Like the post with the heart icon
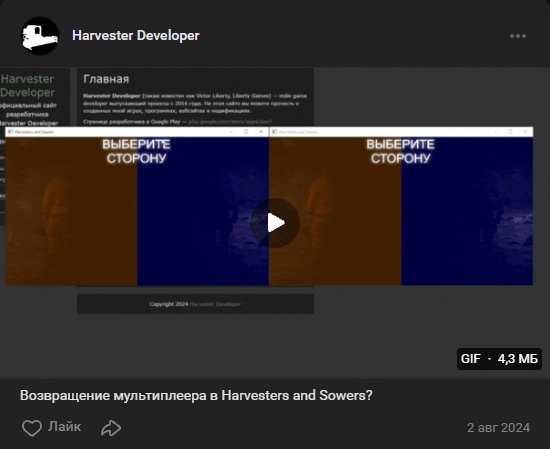 click(x=32, y=428)
